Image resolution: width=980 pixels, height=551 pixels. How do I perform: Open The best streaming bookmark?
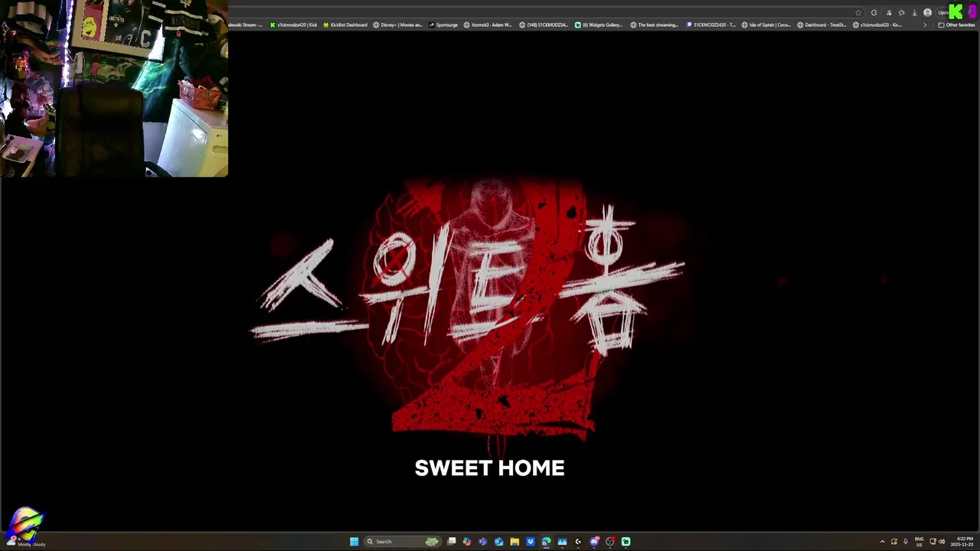[x=655, y=25]
